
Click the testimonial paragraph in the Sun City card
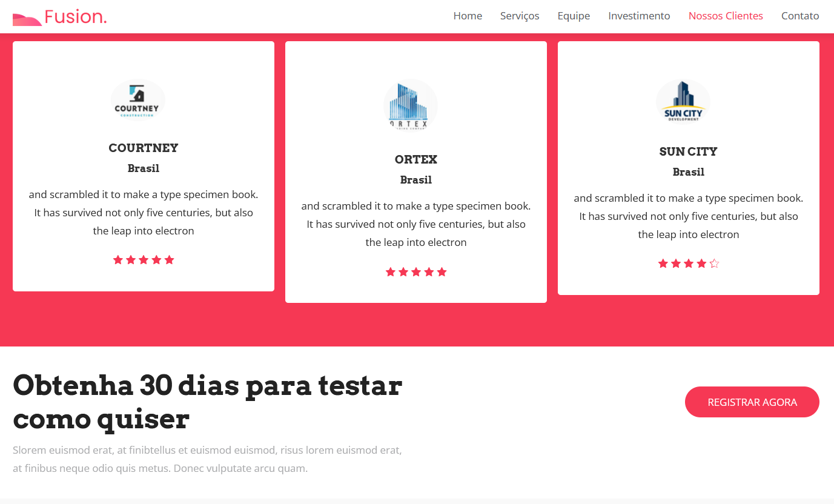click(x=689, y=216)
